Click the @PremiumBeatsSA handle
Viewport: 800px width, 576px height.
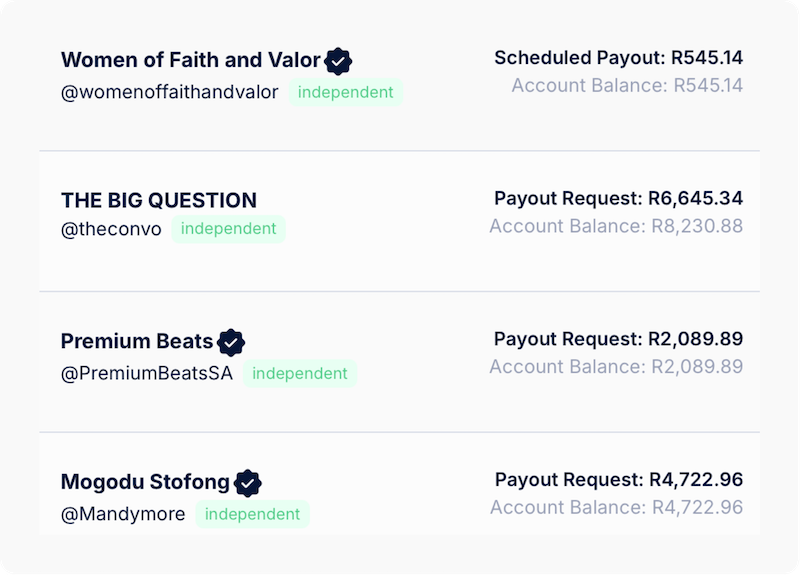(x=147, y=373)
